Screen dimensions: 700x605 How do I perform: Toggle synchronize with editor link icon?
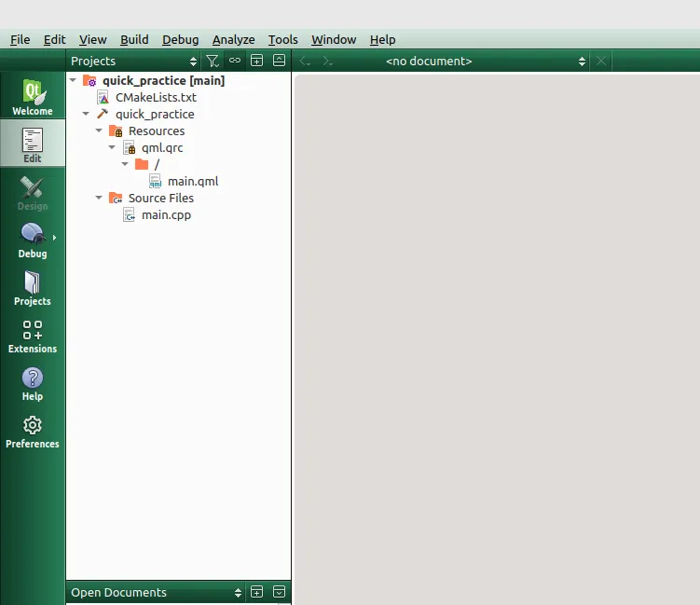click(x=235, y=61)
